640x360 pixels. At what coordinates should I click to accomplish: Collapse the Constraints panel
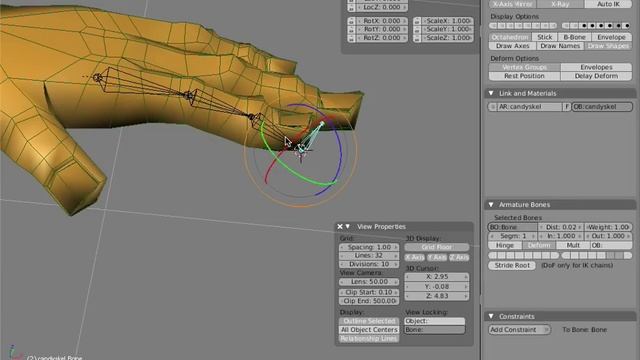(x=491, y=316)
